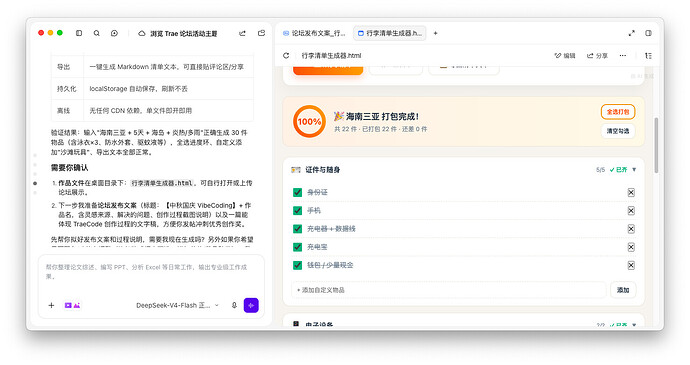Open the three-dot more options menu
Image resolution: width=690 pixels, height=365 pixels.
(x=623, y=55)
